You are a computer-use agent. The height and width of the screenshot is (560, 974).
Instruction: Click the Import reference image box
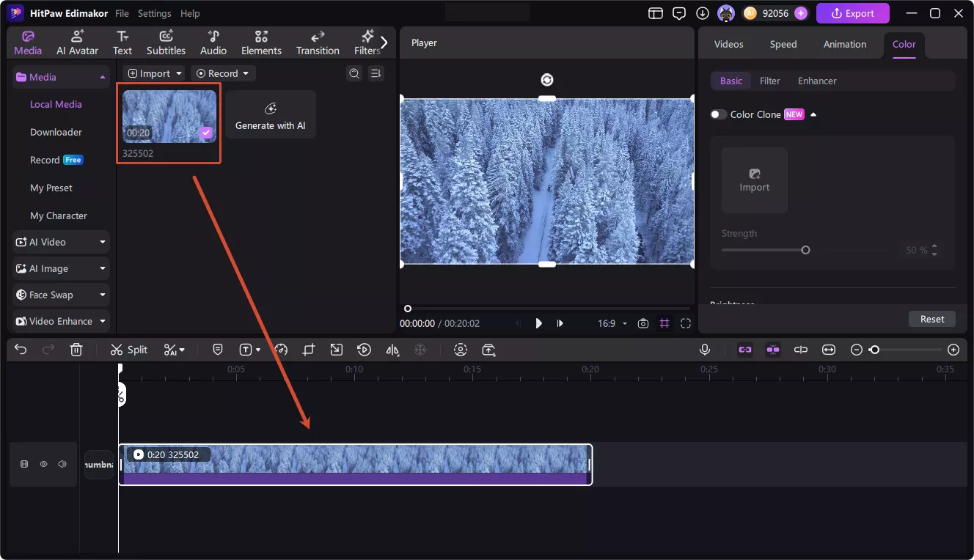point(755,180)
